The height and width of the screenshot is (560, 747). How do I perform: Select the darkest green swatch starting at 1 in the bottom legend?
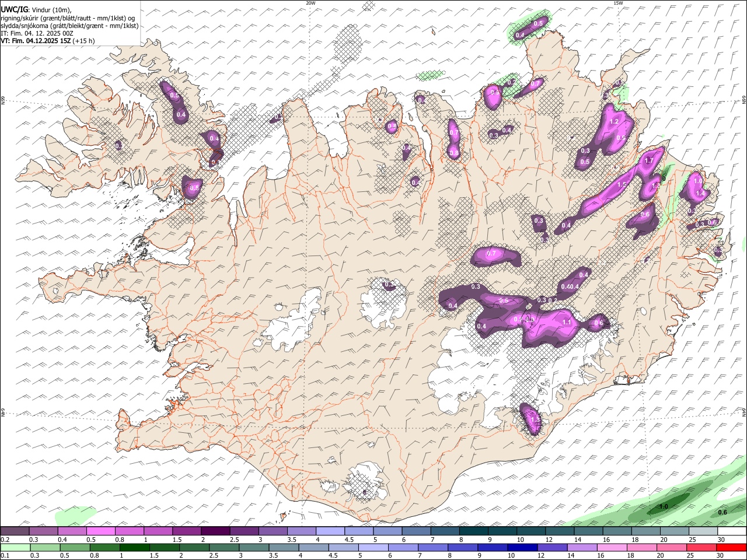point(135,547)
